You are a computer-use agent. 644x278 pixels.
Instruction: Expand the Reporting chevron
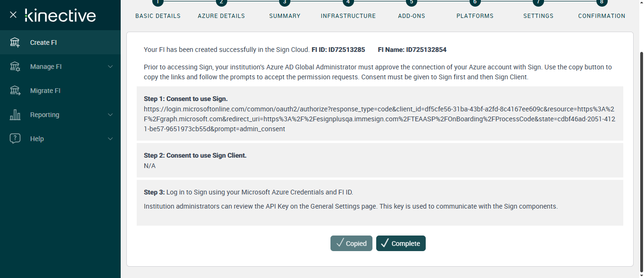[110, 115]
